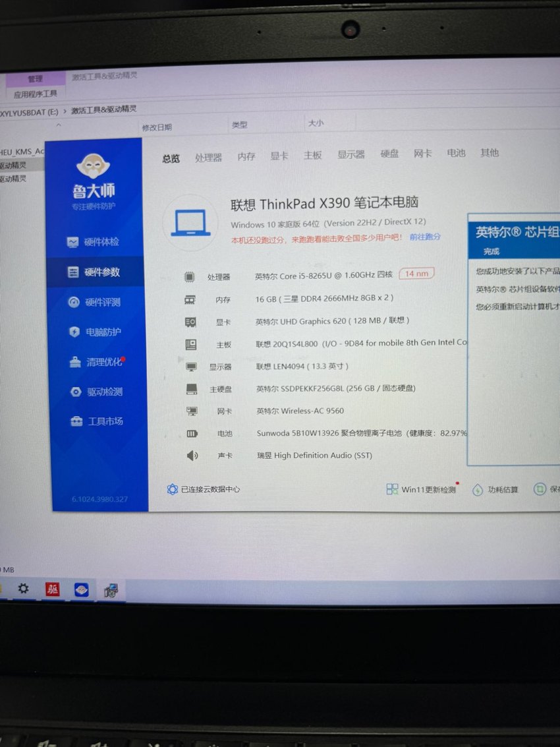Click the CPU chip icon of the 处理器 row
This screenshot has width=560, height=747.
[190, 277]
